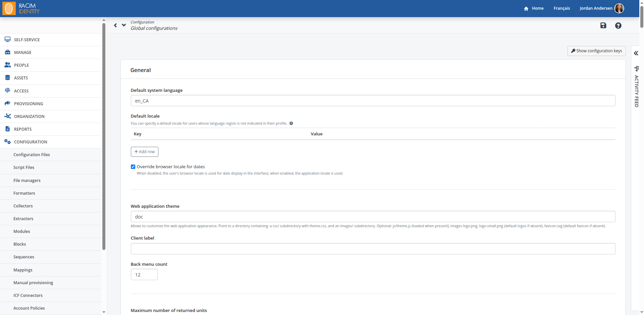Click the Activity Feed icon
Image resolution: width=644 pixels, height=315 pixels.
click(x=636, y=69)
